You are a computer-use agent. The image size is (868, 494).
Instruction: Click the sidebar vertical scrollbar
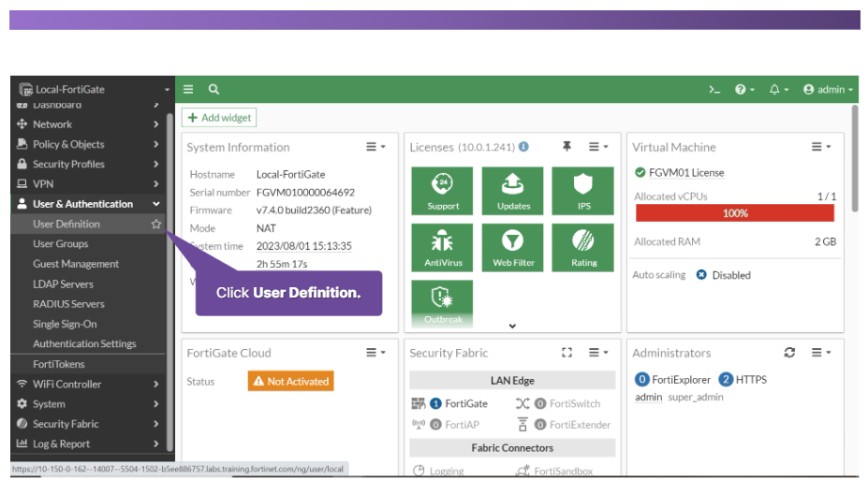[x=169, y=283]
